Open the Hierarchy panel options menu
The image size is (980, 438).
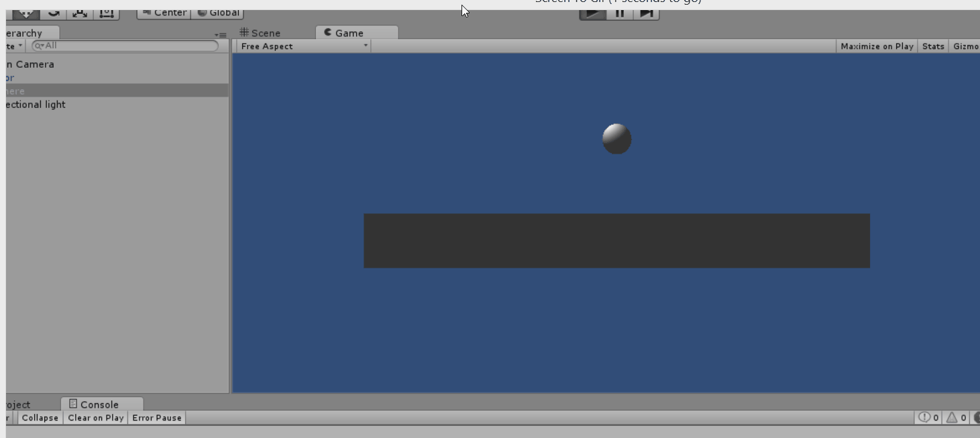(220, 35)
